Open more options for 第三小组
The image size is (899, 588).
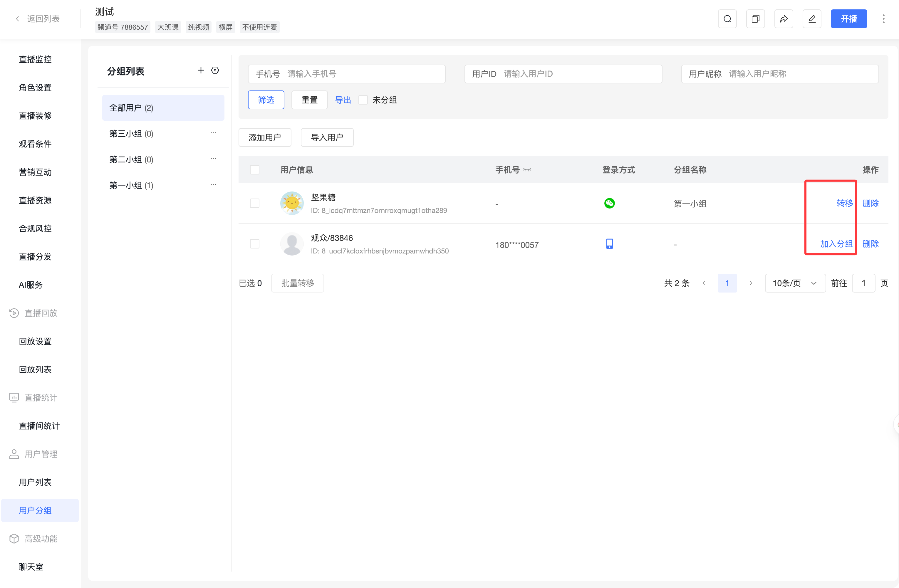coord(213,133)
